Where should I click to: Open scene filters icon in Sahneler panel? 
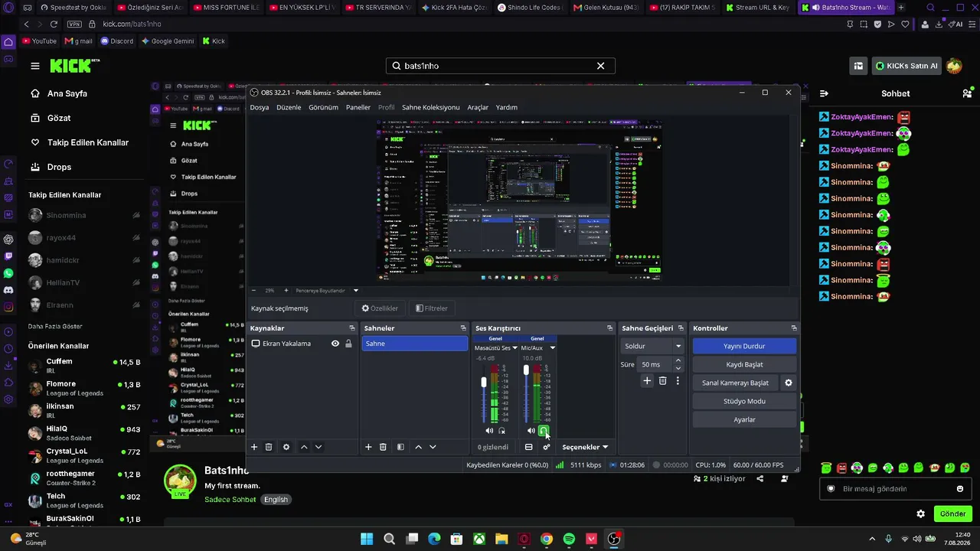click(x=400, y=447)
